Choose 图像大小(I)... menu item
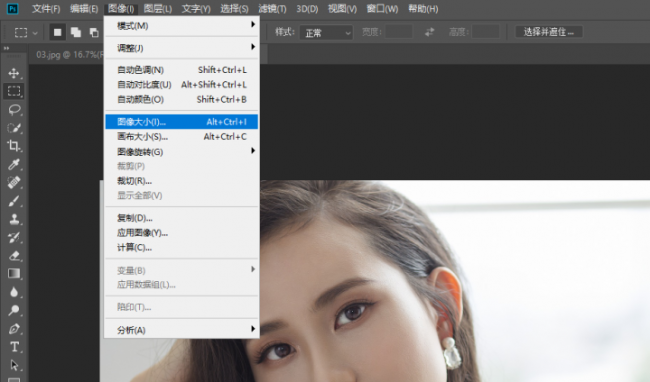The image size is (650, 382). click(x=182, y=122)
